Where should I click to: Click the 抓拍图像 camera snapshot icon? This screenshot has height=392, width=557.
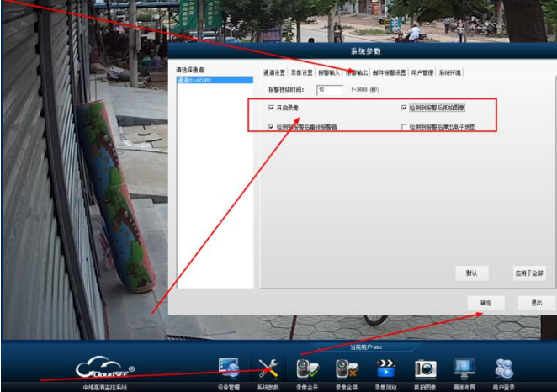coord(425,368)
